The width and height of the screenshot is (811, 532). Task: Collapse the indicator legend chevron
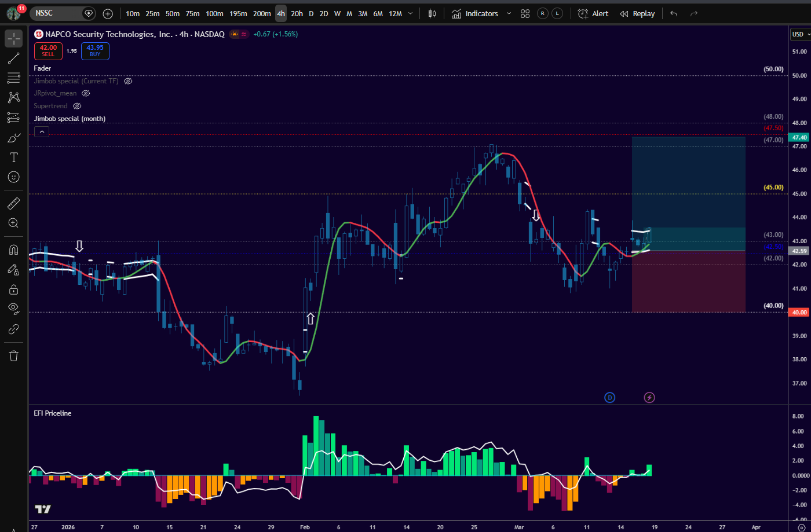pos(41,131)
